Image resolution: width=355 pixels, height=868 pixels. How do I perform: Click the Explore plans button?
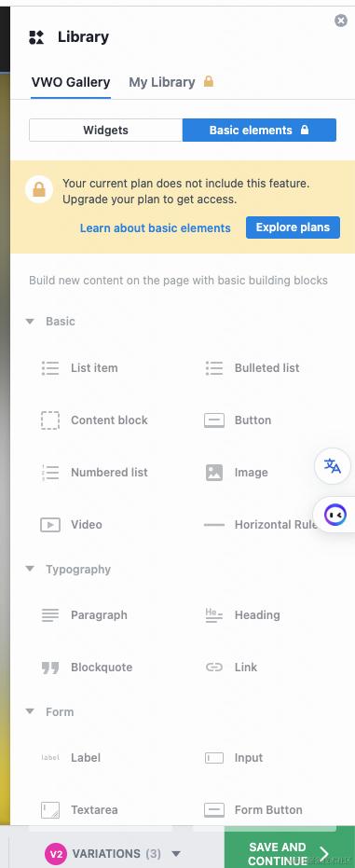293,227
